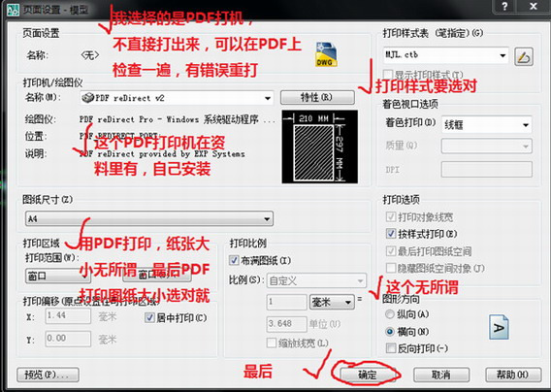Click the help question mark in title bar
Viewport: 551px width, 392px height.
tap(504, 6)
